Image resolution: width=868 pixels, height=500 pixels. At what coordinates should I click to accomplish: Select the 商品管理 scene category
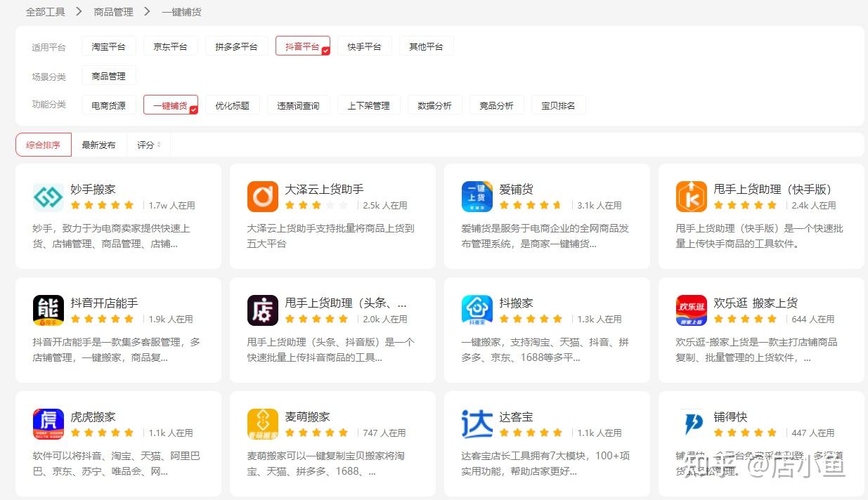click(x=108, y=76)
